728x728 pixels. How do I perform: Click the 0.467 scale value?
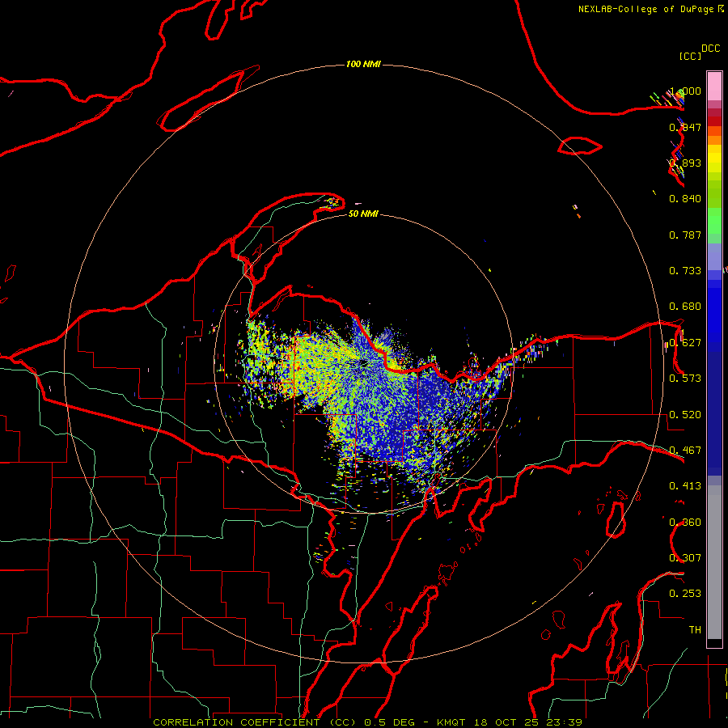685,451
